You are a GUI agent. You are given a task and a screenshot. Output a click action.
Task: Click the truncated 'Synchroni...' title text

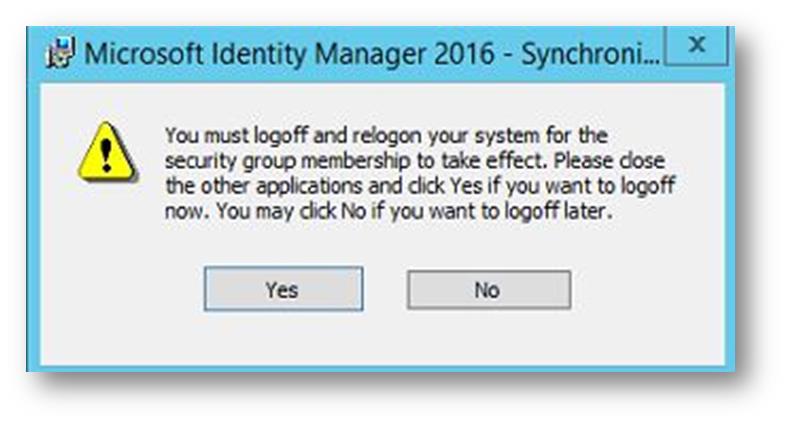(590, 54)
